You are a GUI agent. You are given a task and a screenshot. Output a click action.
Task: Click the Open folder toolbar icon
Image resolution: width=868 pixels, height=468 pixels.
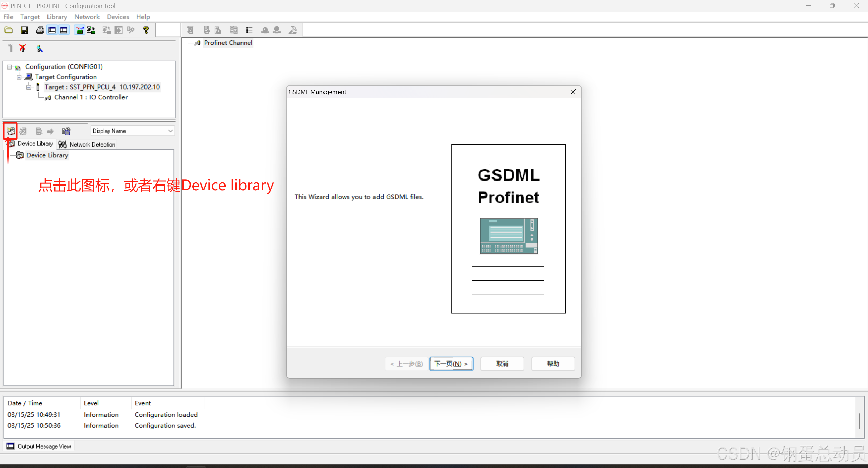(x=9, y=30)
